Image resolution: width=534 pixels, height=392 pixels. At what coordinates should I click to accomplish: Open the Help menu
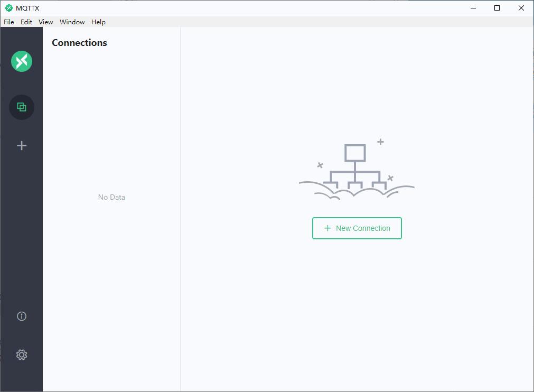click(98, 22)
